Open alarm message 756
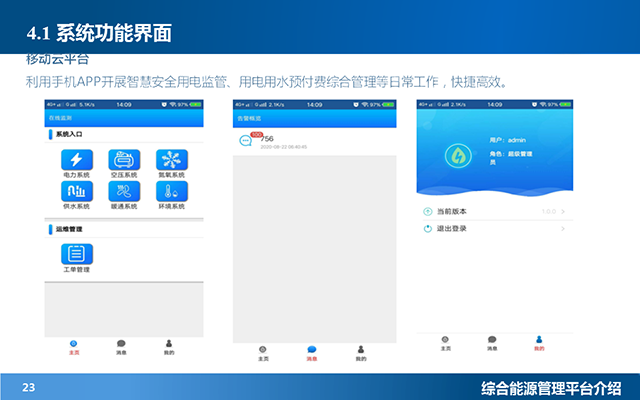The width and height of the screenshot is (640, 400). 314,142
